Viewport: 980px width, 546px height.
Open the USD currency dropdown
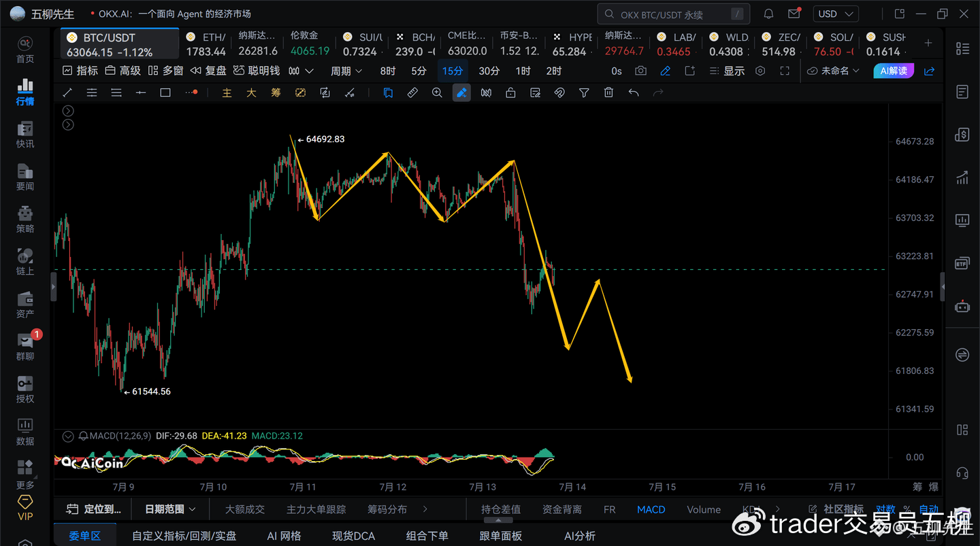[836, 14]
